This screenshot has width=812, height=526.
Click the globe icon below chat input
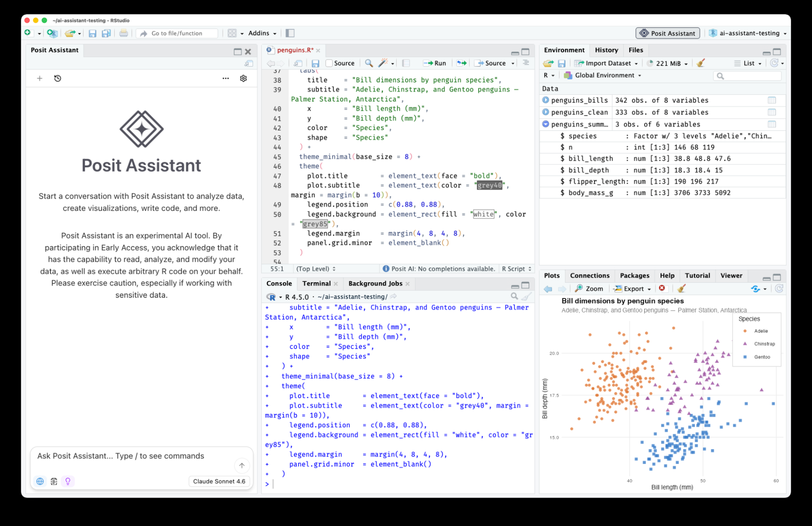pos(40,481)
